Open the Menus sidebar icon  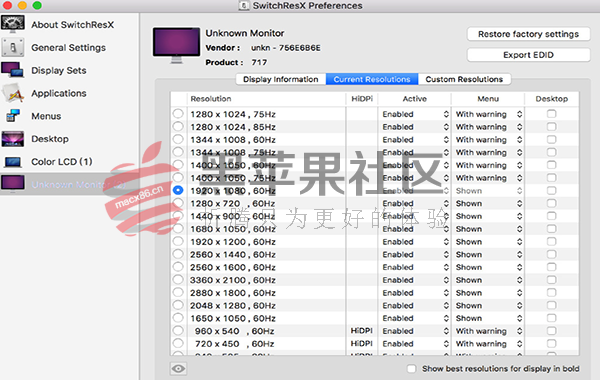[13, 116]
